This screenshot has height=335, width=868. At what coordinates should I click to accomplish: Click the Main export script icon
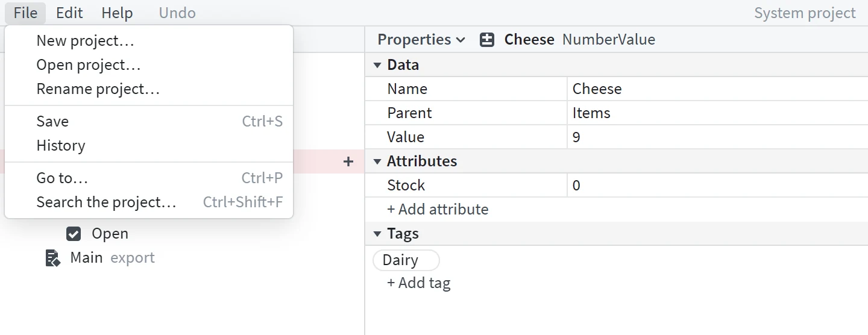click(x=53, y=258)
